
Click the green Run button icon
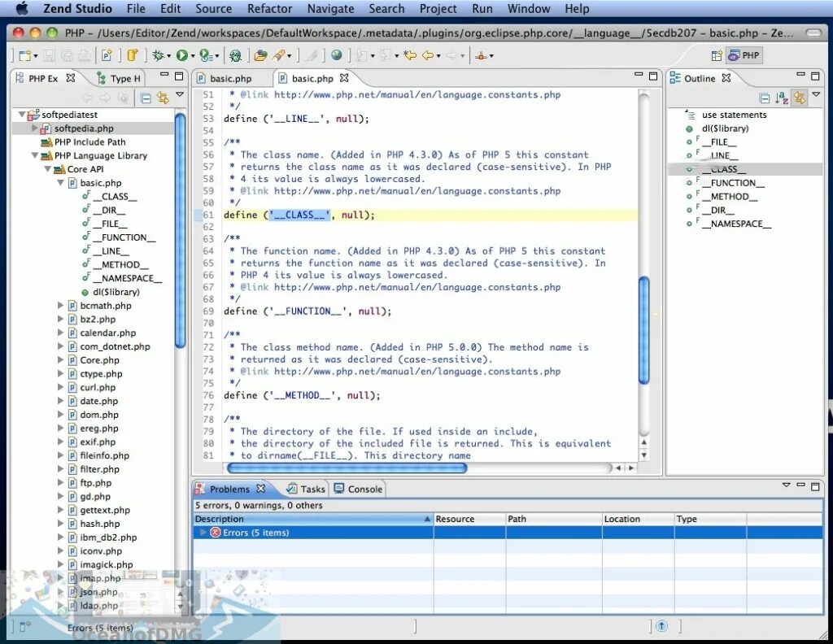pyautogui.click(x=182, y=55)
